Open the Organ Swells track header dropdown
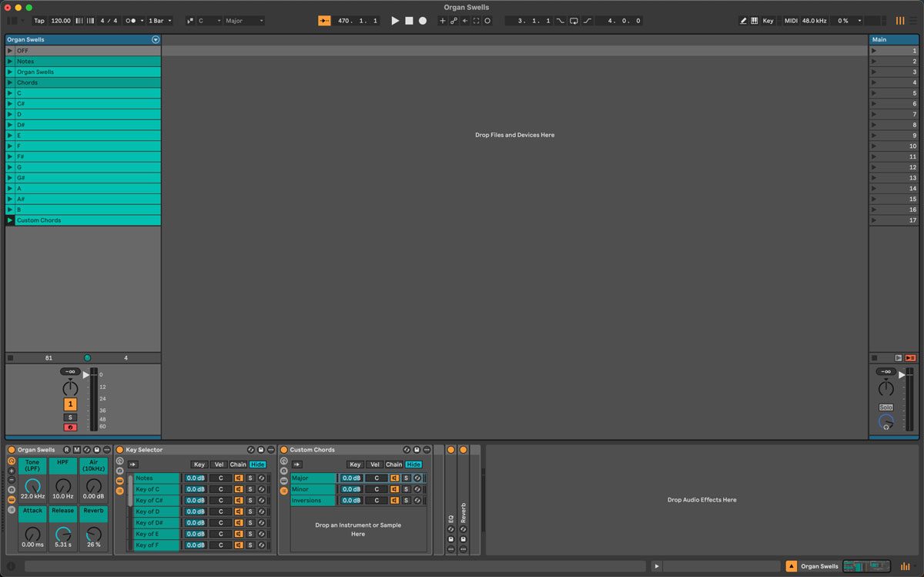The width and height of the screenshot is (924, 577). pos(156,39)
